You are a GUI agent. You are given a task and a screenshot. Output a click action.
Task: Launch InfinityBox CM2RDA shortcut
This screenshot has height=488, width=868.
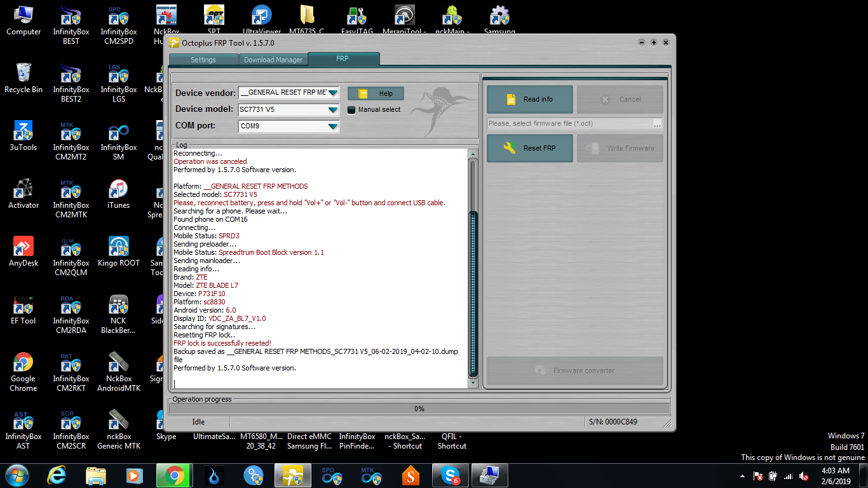[x=71, y=314]
